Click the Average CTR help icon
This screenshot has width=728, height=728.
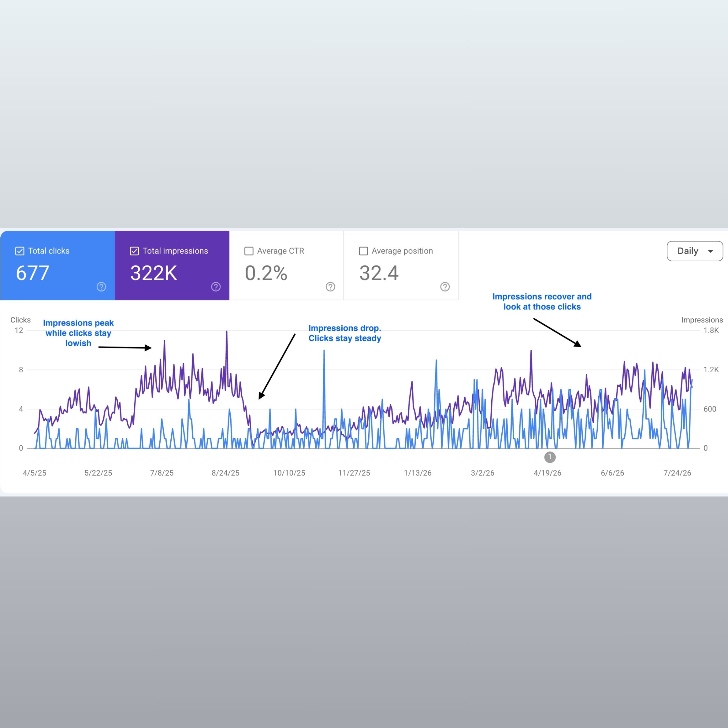click(x=330, y=287)
